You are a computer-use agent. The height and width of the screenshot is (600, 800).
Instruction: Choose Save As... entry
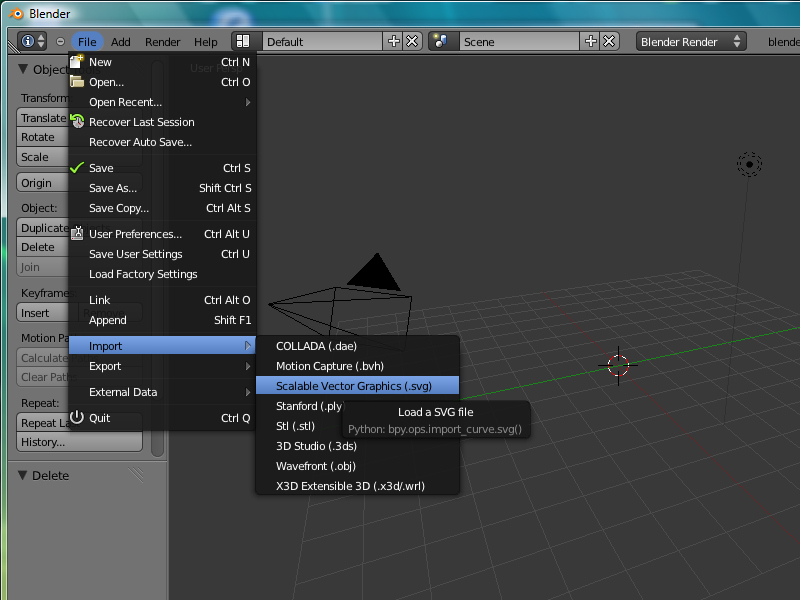coord(162,188)
